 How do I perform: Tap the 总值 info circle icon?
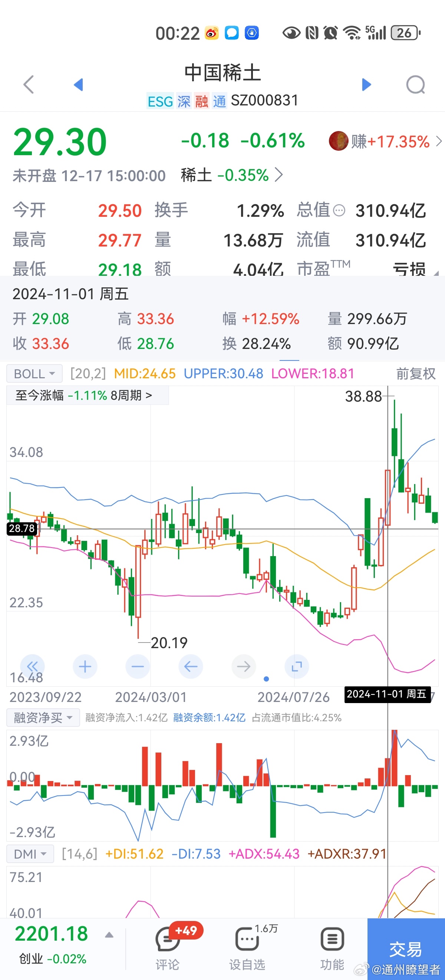click(x=339, y=210)
